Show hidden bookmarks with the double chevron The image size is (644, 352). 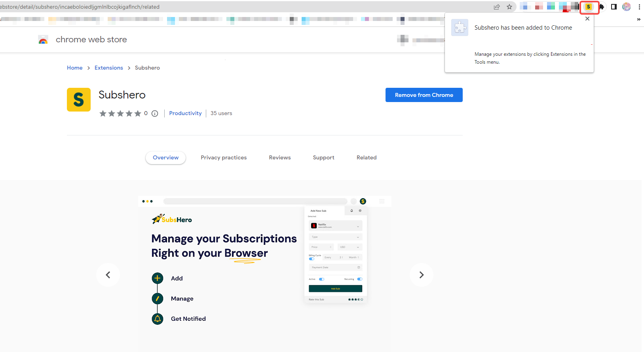[638, 19]
